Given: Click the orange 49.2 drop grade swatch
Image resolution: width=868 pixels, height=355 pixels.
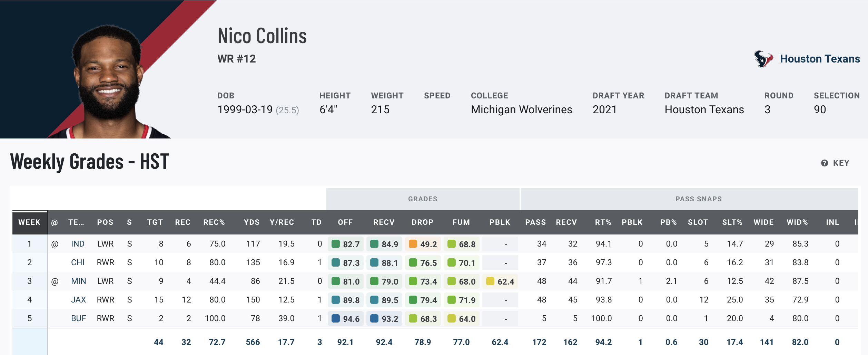Looking at the screenshot, I should (413, 244).
